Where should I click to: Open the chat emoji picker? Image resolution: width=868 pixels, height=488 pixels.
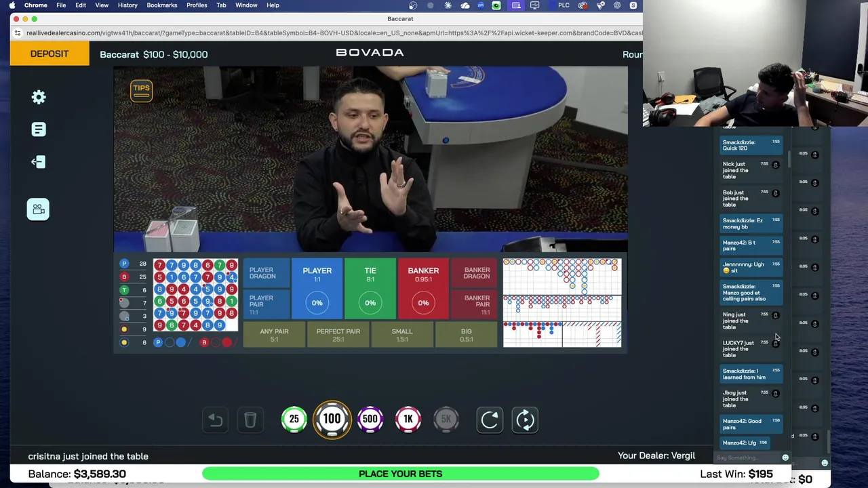[x=785, y=457]
